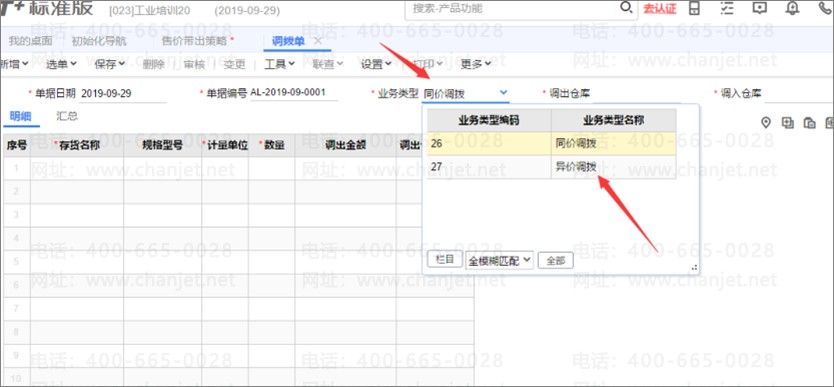This screenshot has width=834, height=387.
Task: Open the task checklist icon
Action: pyautogui.click(x=727, y=8)
